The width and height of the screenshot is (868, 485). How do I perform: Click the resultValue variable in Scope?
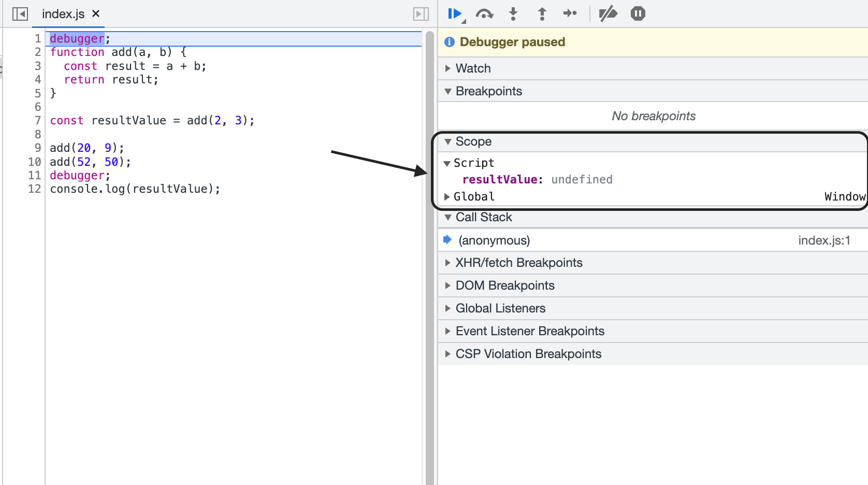click(500, 179)
